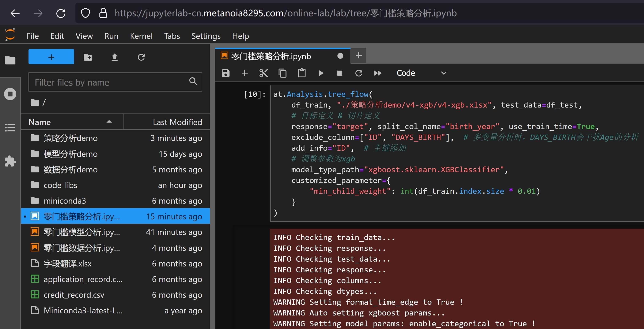644x329 pixels.
Task: Open the 策略分析demo folder
Action: coord(71,138)
